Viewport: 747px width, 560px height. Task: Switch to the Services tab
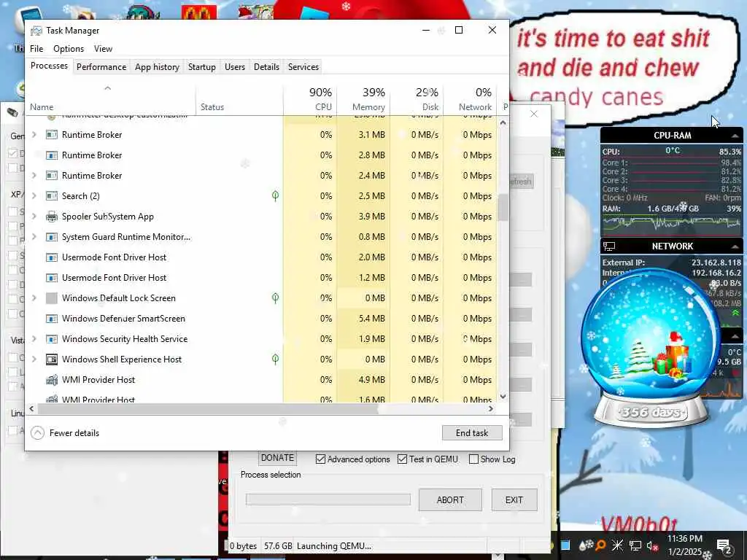coord(303,67)
